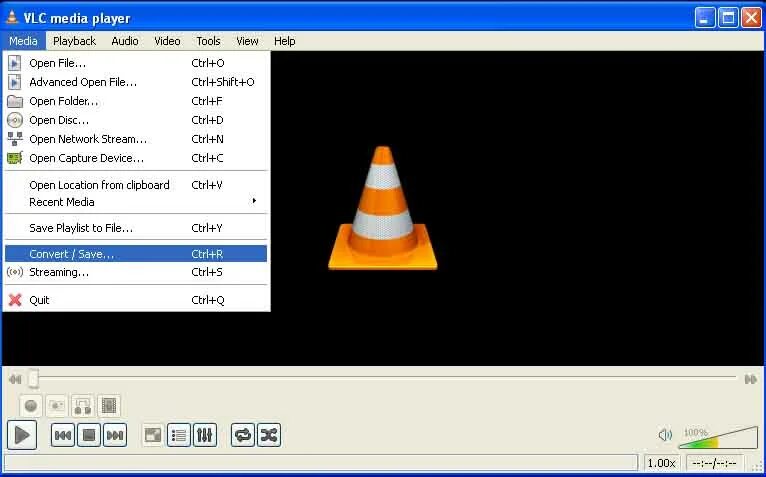766x477 pixels.
Task: Open the Video menu
Action: [x=167, y=41]
